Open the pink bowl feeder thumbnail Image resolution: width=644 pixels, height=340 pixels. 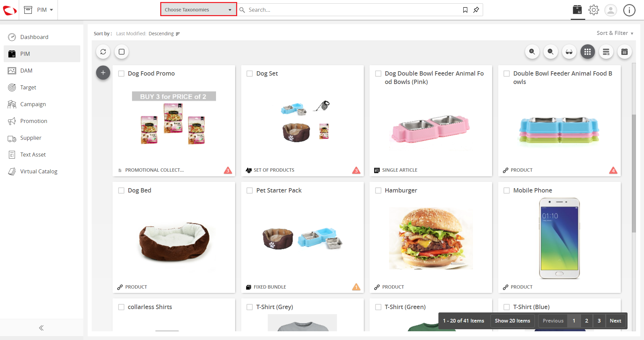(x=431, y=129)
